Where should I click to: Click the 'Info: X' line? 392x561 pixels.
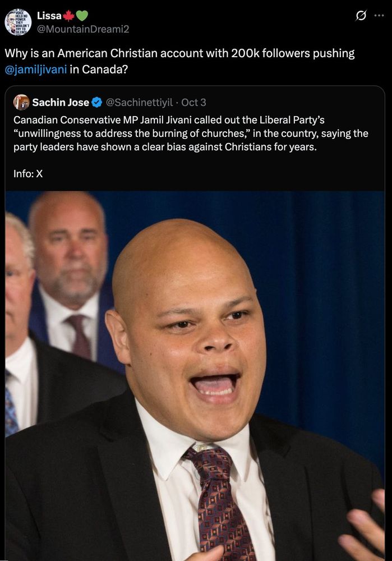click(28, 174)
